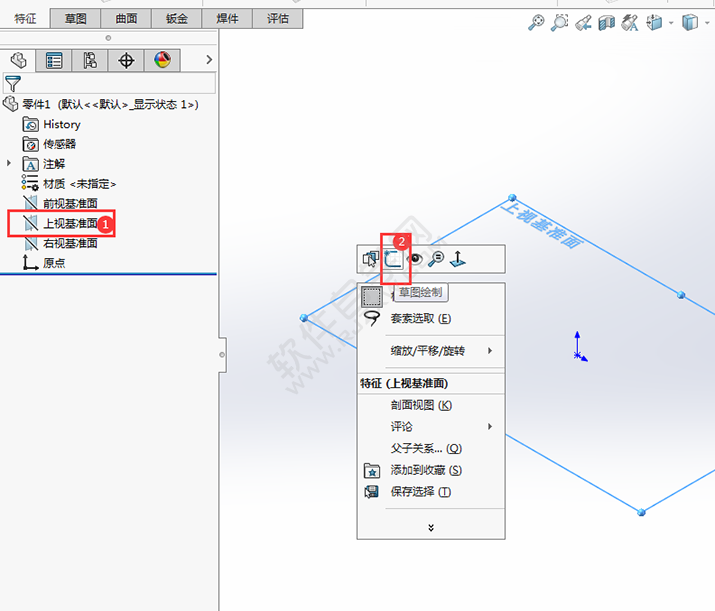The height and width of the screenshot is (611, 715).
Task: Switch to the 焊件 ribbon tab
Action: coord(227,19)
